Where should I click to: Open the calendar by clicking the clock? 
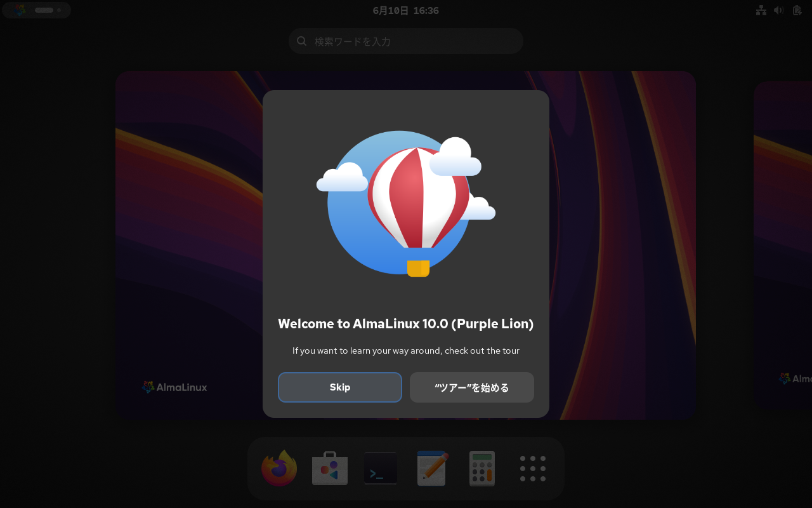(405, 10)
